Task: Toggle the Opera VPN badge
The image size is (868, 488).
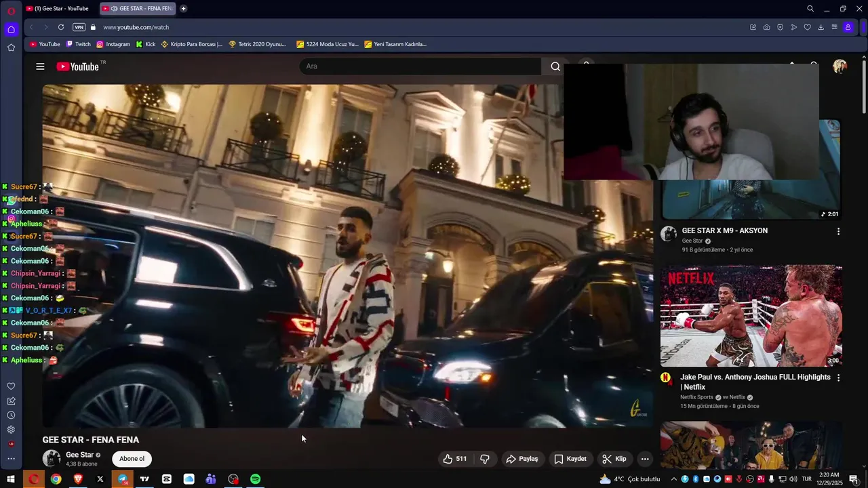Action: click(79, 27)
